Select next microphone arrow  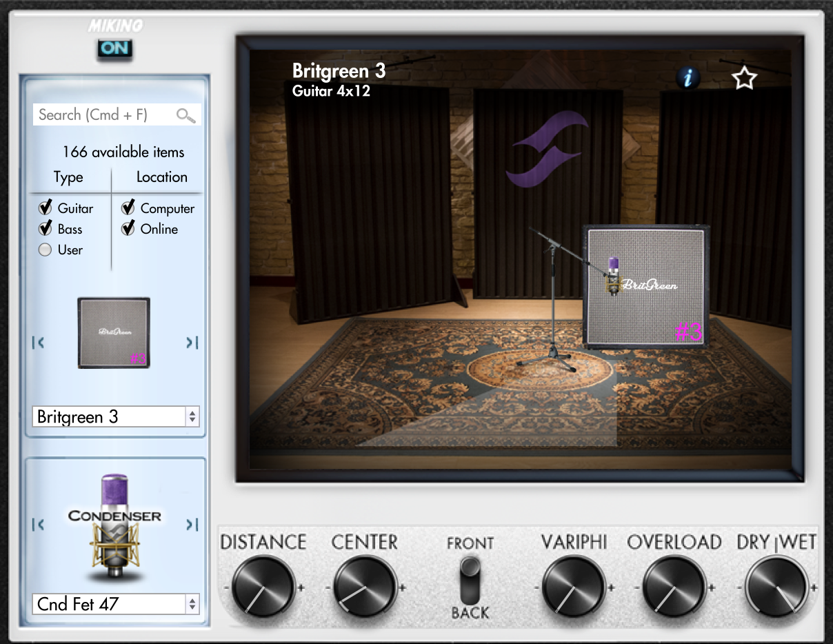[x=192, y=525]
